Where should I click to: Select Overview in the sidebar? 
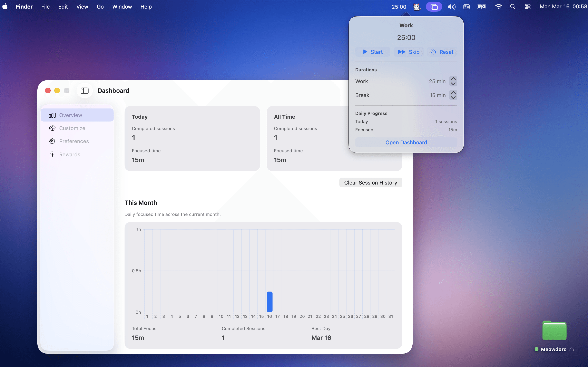[70, 115]
